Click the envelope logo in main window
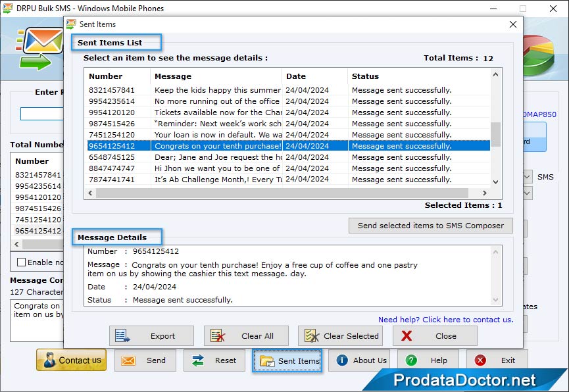The height and width of the screenshot is (392, 569). pos(40,48)
